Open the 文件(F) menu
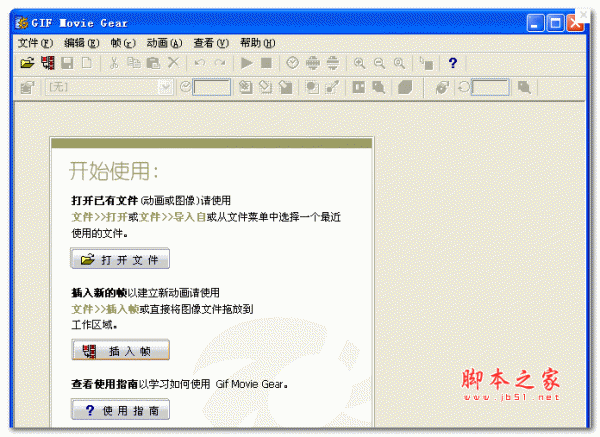The width and height of the screenshot is (600, 437). (x=35, y=43)
